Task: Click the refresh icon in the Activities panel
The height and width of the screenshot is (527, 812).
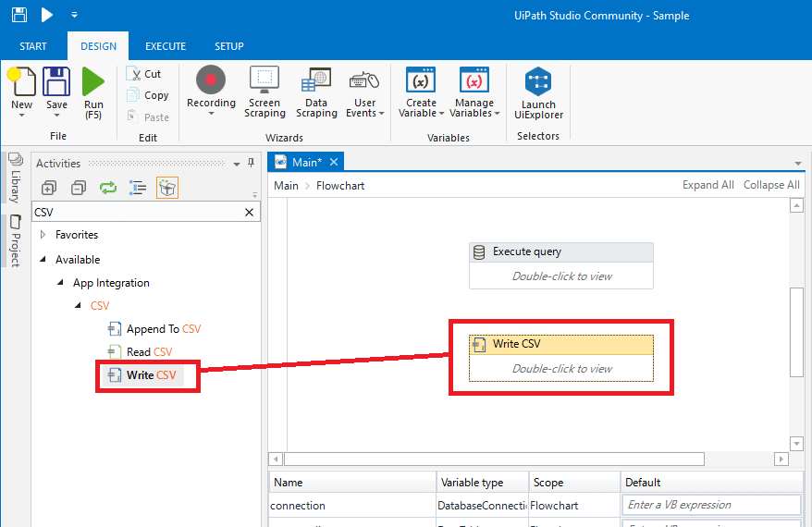Action: (x=108, y=188)
